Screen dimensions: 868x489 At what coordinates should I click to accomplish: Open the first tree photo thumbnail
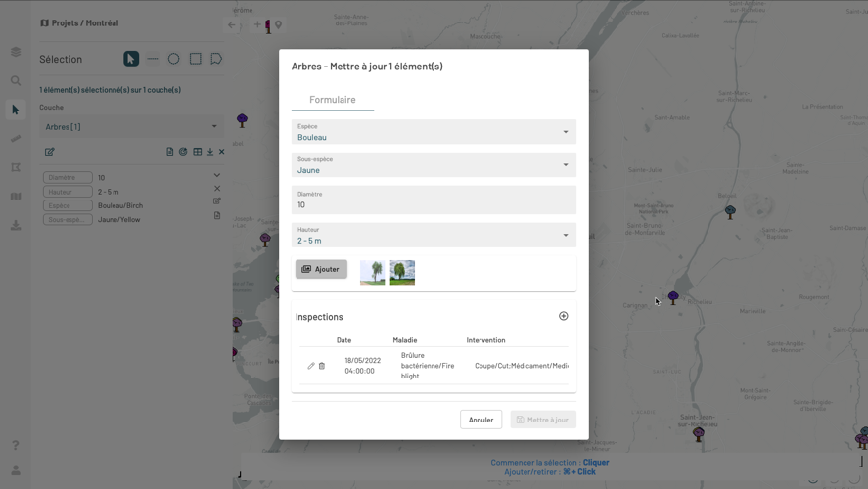pyautogui.click(x=372, y=272)
